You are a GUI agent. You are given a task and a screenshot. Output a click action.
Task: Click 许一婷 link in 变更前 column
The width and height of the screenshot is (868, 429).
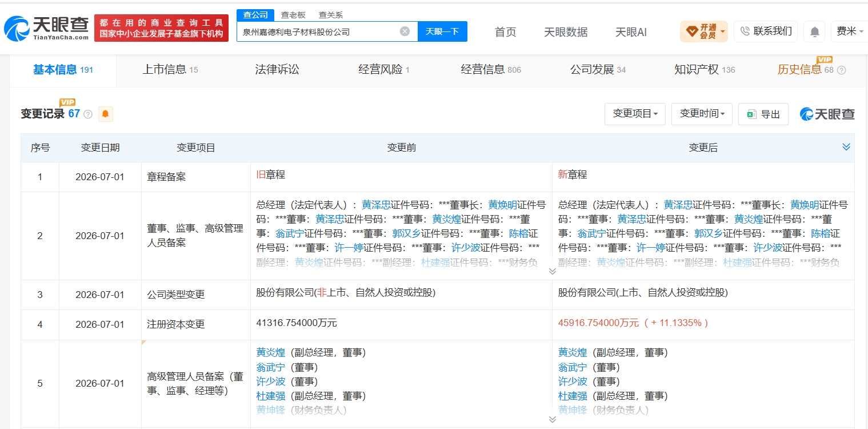(349, 248)
